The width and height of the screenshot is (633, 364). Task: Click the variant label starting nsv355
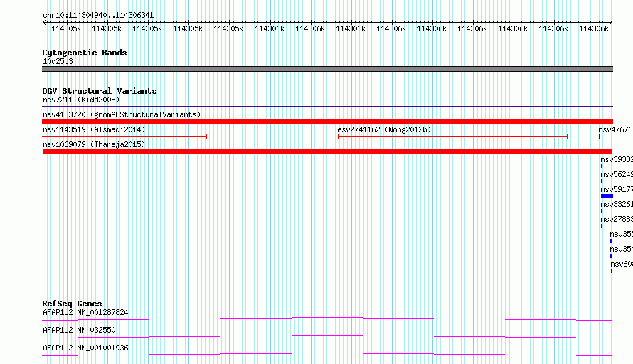point(622,234)
